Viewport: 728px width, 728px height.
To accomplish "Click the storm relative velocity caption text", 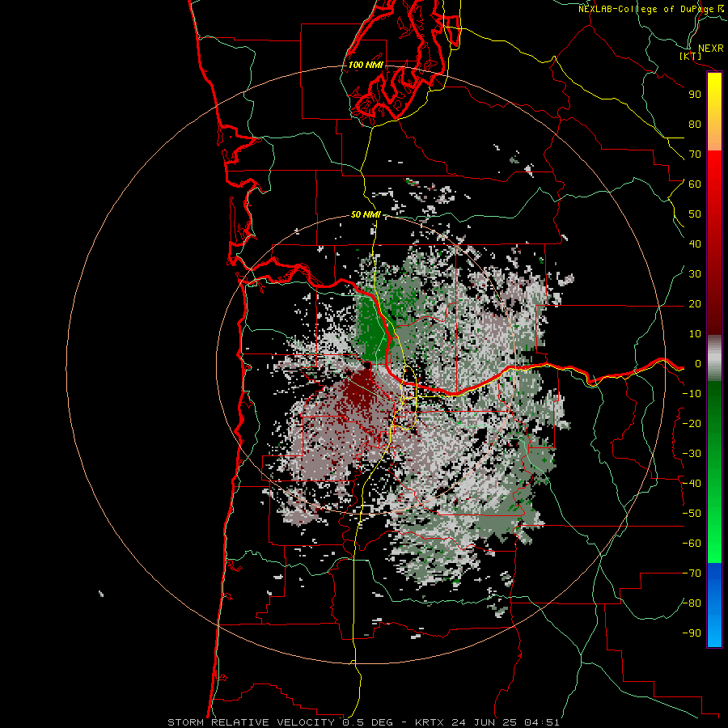I will pyautogui.click(x=363, y=722).
